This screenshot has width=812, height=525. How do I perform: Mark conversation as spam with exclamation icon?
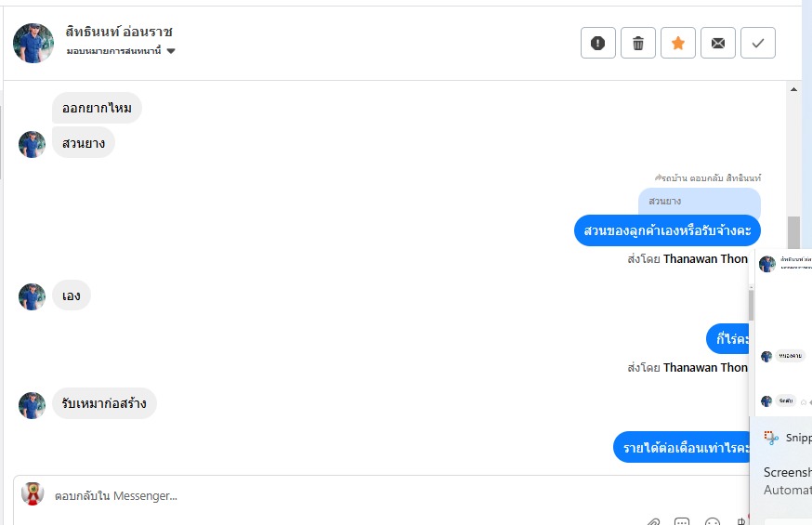click(598, 43)
